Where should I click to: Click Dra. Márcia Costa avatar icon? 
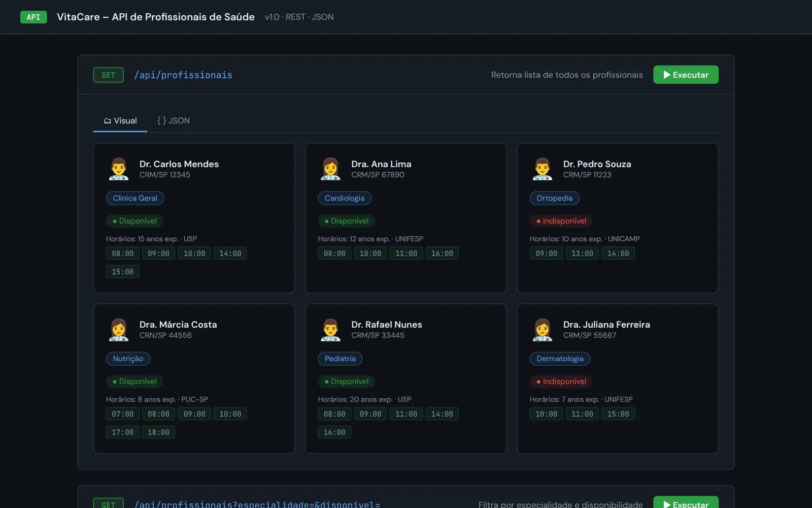tap(119, 329)
